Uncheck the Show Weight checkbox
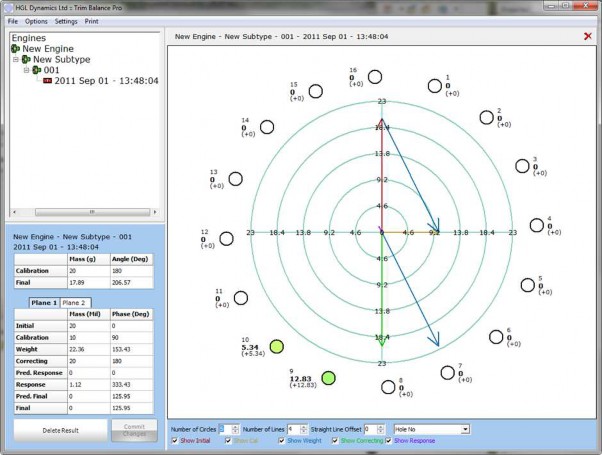Image resolution: width=602 pixels, height=455 pixels. point(283,440)
